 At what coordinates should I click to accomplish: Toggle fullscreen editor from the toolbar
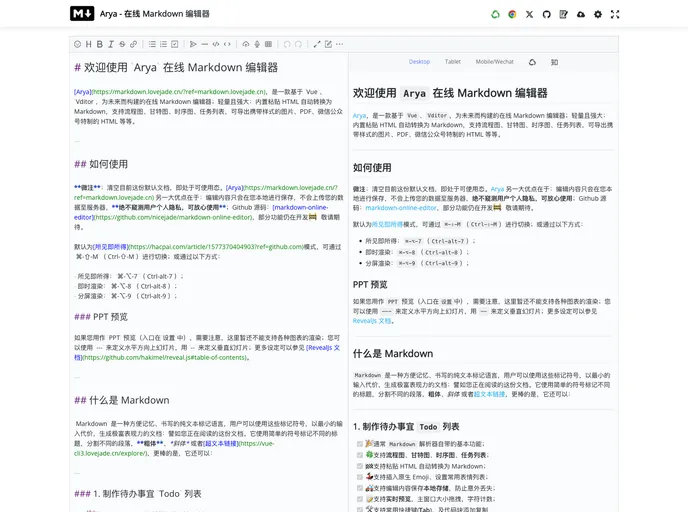[x=317, y=44]
